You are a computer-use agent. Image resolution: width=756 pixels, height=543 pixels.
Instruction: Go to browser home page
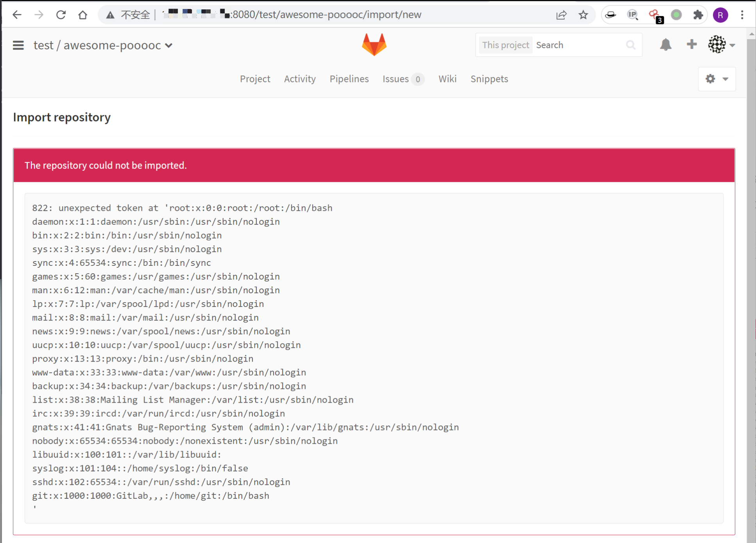[82, 15]
